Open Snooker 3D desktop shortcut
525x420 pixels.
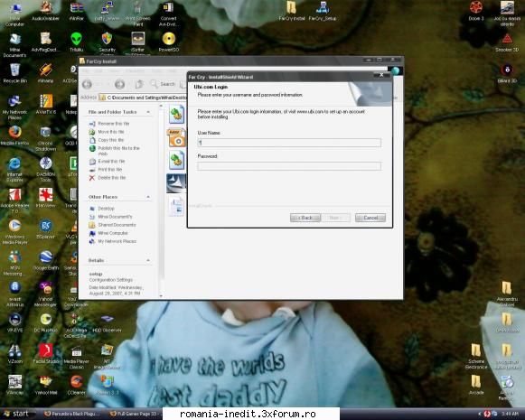(507, 39)
